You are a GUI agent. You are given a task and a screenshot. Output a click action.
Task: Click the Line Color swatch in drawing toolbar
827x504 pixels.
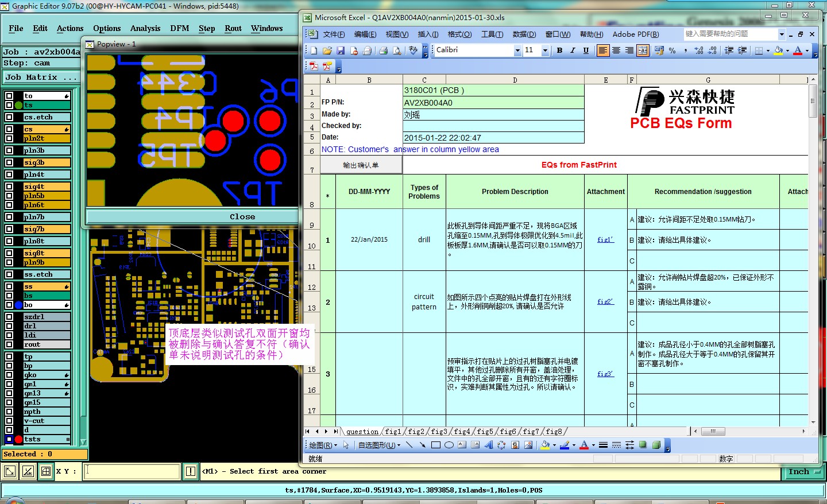coord(565,445)
